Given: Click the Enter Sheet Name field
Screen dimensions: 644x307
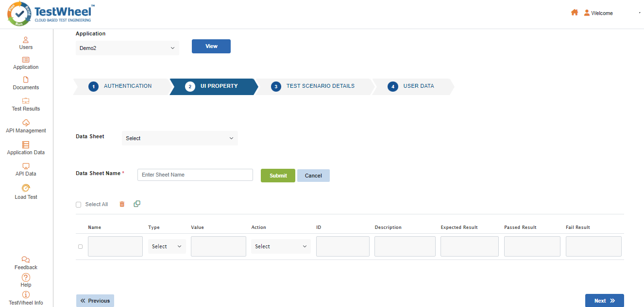Looking at the screenshot, I should point(195,175).
